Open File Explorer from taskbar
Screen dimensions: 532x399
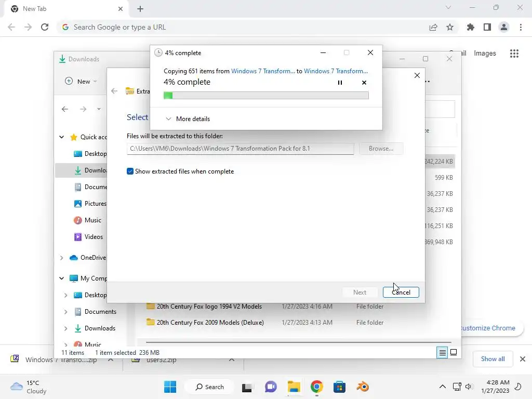[294, 387]
